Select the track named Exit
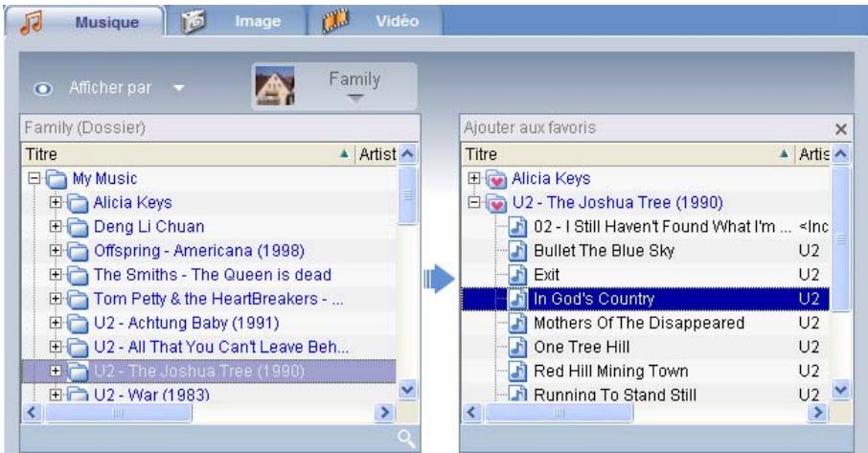This screenshot has width=868, height=453. pyautogui.click(x=546, y=274)
